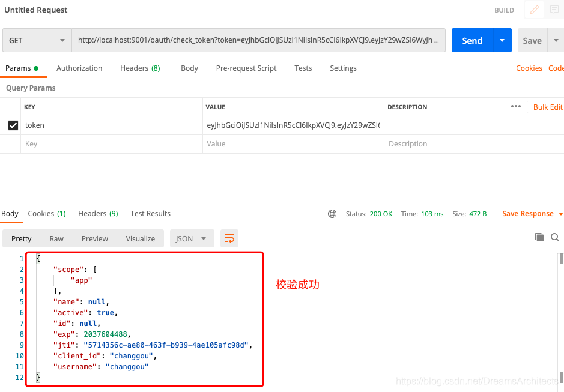
Task: Uncheck the token parameter checkbox
Action: click(x=13, y=125)
